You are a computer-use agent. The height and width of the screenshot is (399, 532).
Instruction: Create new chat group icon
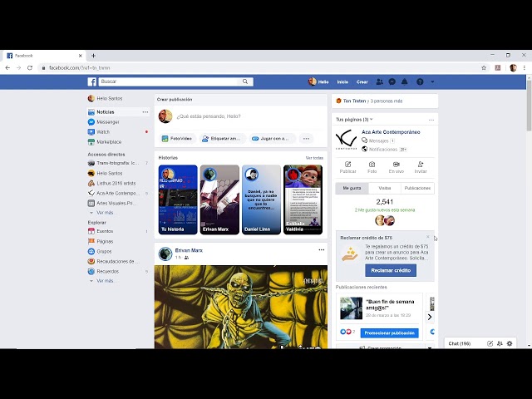(x=500, y=343)
